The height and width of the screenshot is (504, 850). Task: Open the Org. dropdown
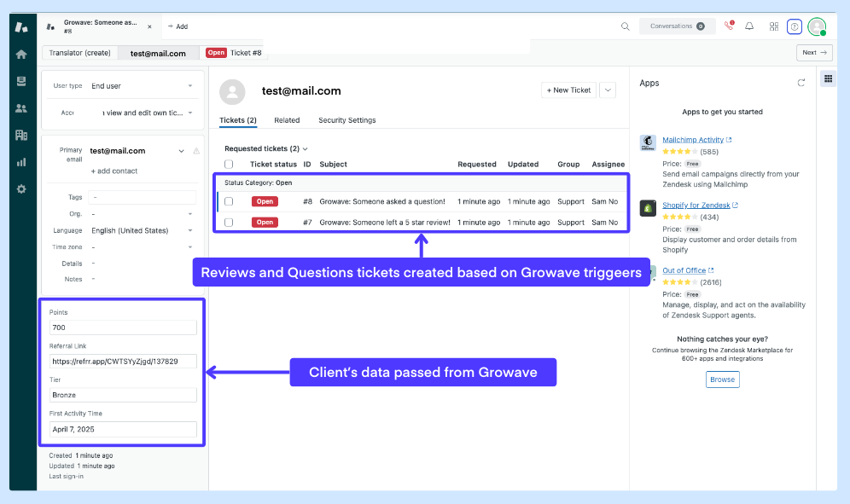(x=142, y=214)
